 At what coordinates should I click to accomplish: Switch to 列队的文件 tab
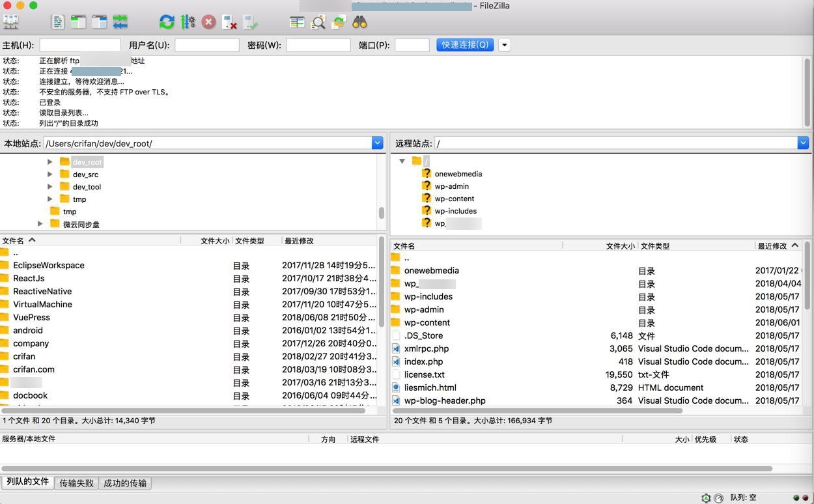[27, 482]
